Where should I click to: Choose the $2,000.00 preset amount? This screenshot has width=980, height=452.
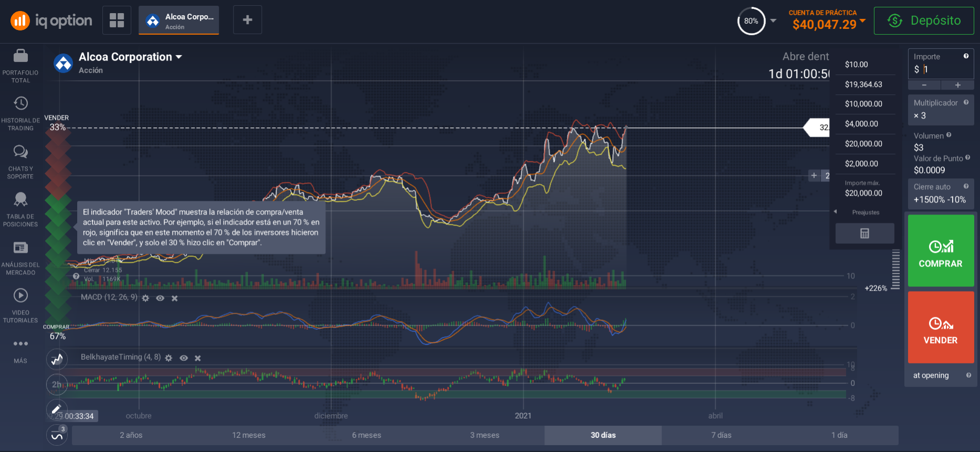click(x=865, y=164)
